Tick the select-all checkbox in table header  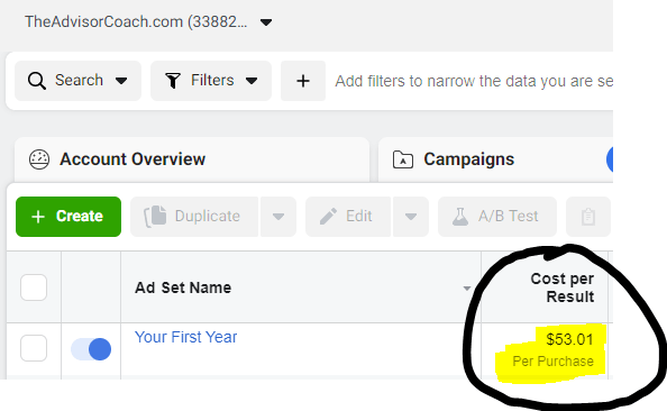point(34,288)
